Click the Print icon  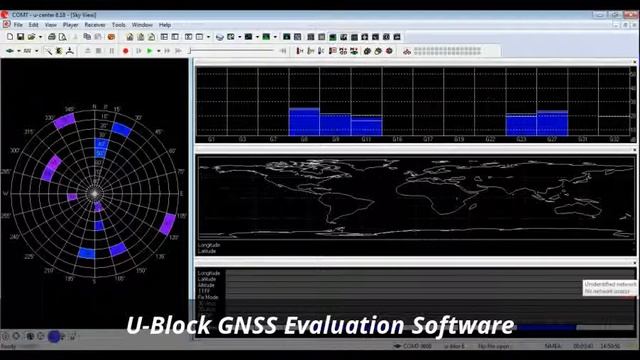[x=52, y=37]
